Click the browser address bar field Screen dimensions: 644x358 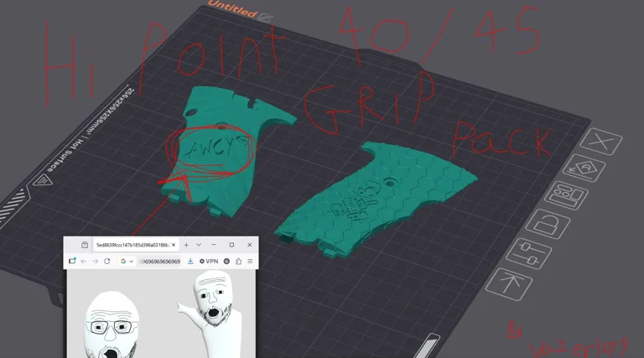click(160, 261)
